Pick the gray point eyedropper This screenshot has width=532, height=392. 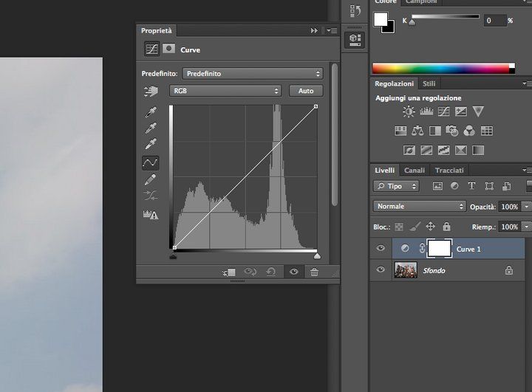click(x=151, y=128)
